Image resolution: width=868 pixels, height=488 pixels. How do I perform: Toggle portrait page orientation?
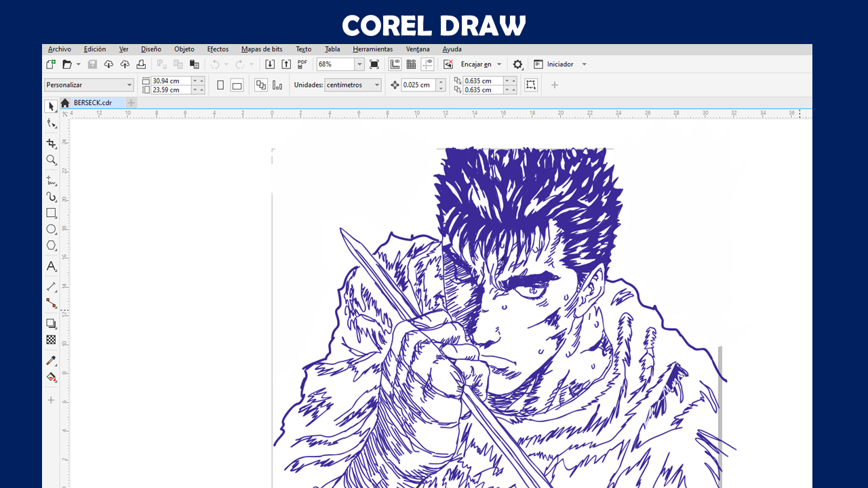coord(220,85)
